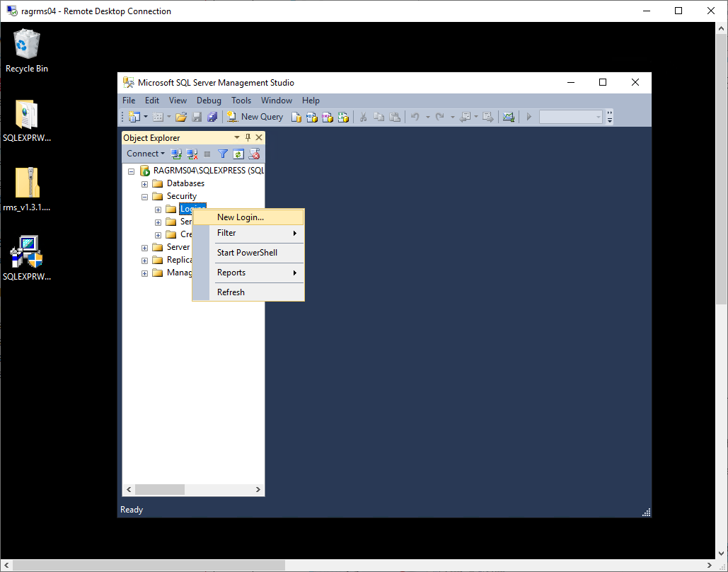
Task: Select the Recycle Bin desktop icon
Action: tap(26, 51)
